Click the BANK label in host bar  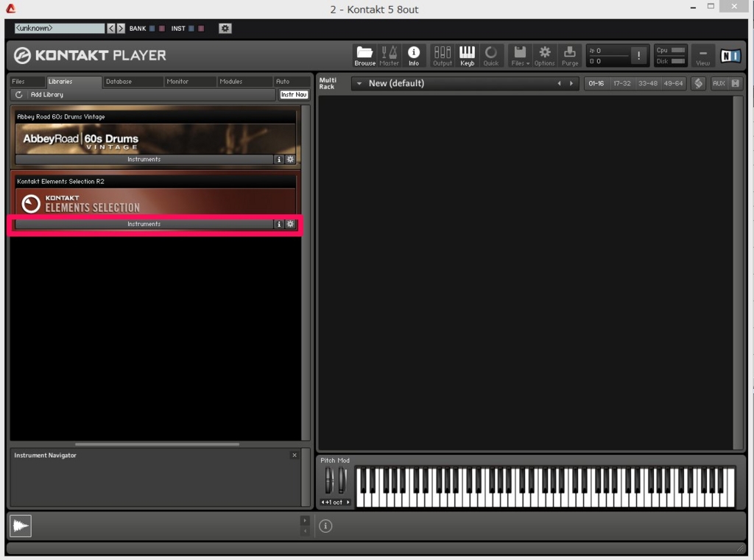[138, 29]
